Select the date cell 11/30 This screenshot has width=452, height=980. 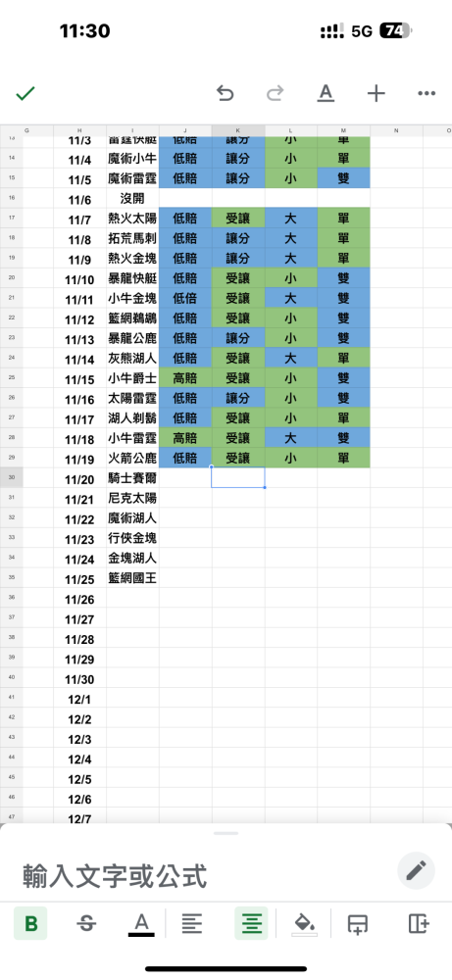point(80,679)
